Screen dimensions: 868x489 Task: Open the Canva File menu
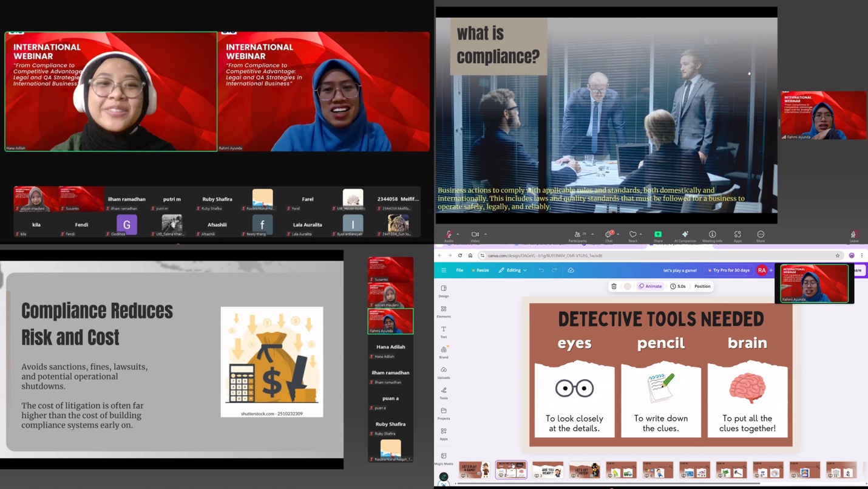(459, 270)
